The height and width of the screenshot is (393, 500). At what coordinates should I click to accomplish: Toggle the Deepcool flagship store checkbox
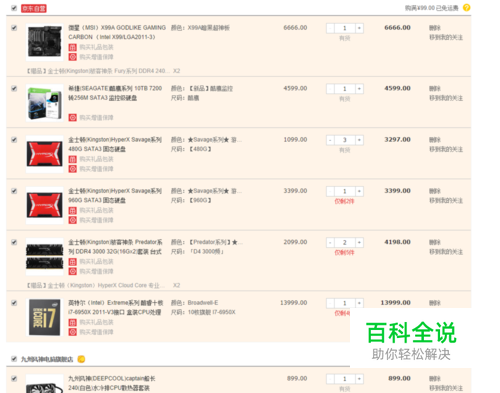pos(14,359)
